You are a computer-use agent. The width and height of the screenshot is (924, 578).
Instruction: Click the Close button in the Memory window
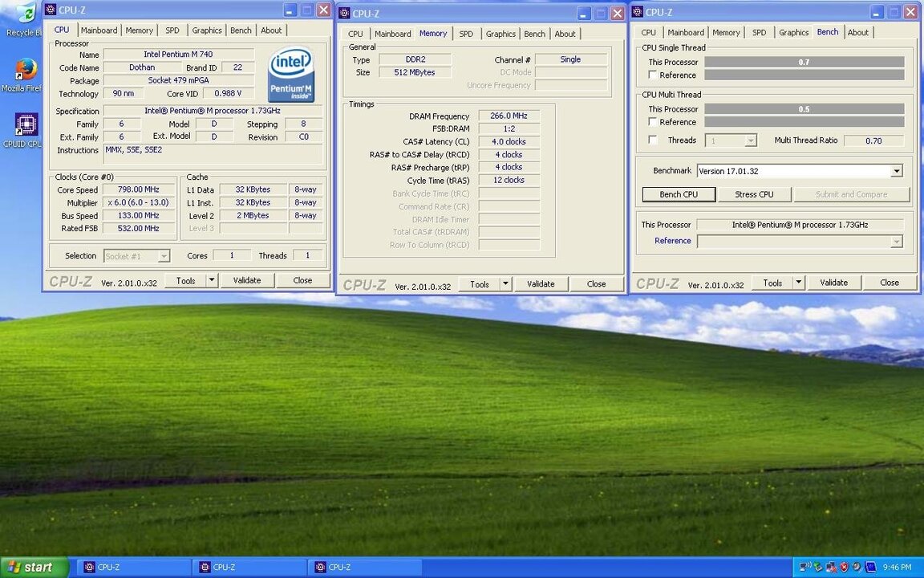pos(597,283)
